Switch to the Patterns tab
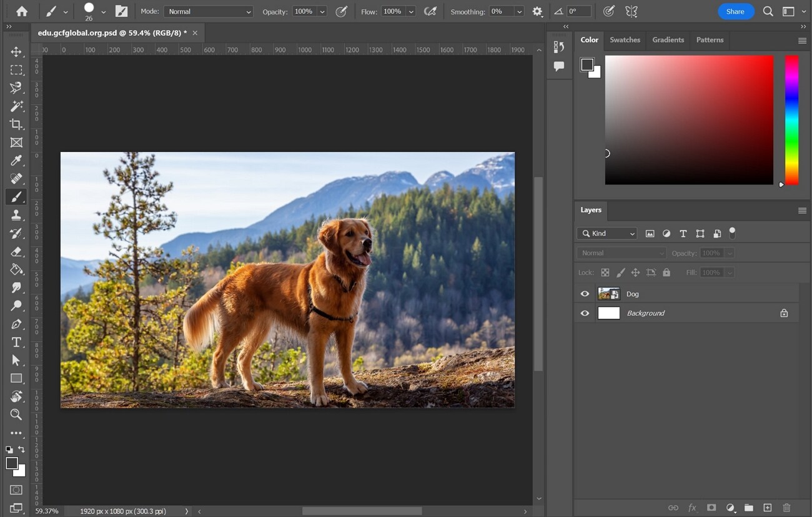Image resolution: width=812 pixels, height=517 pixels. point(710,39)
